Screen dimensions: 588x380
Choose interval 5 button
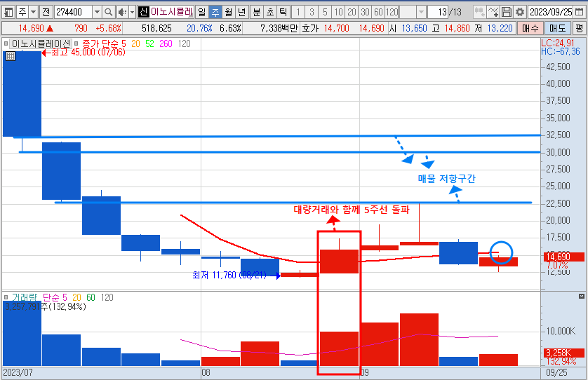pos(325,13)
